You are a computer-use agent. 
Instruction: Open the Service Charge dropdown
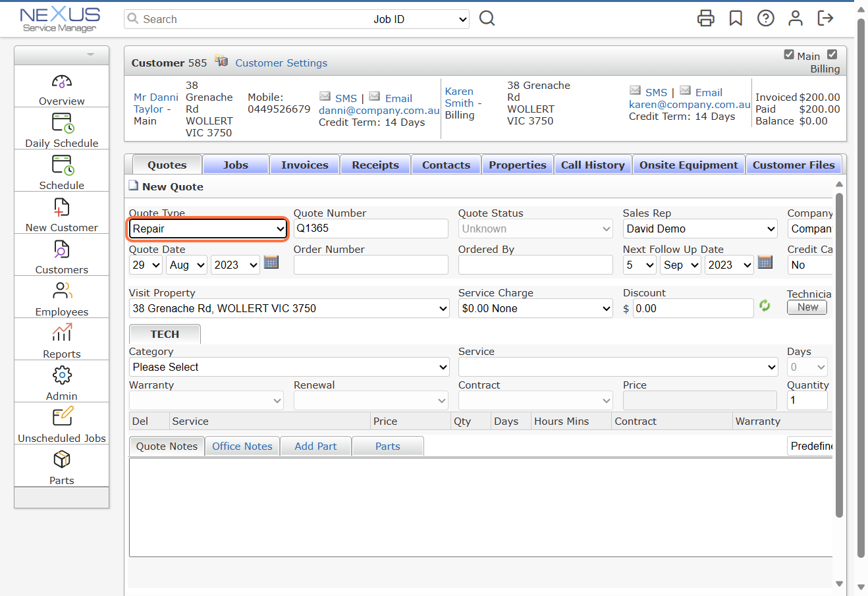coord(535,308)
